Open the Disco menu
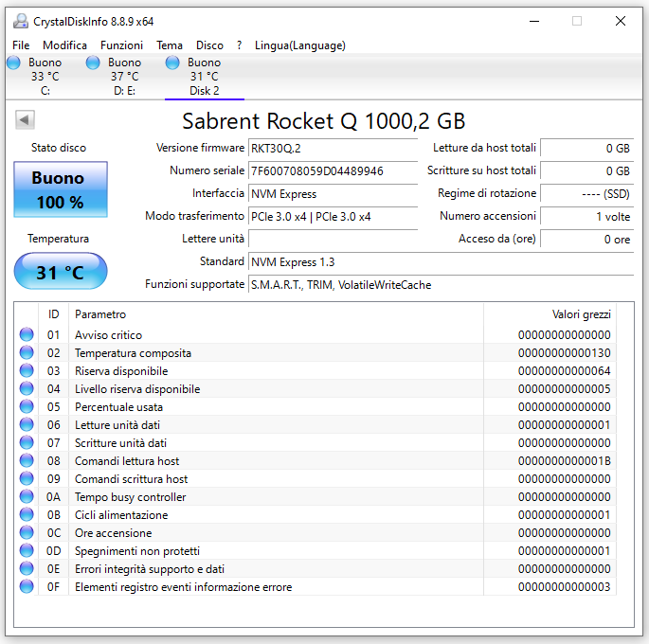 (209, 45)
